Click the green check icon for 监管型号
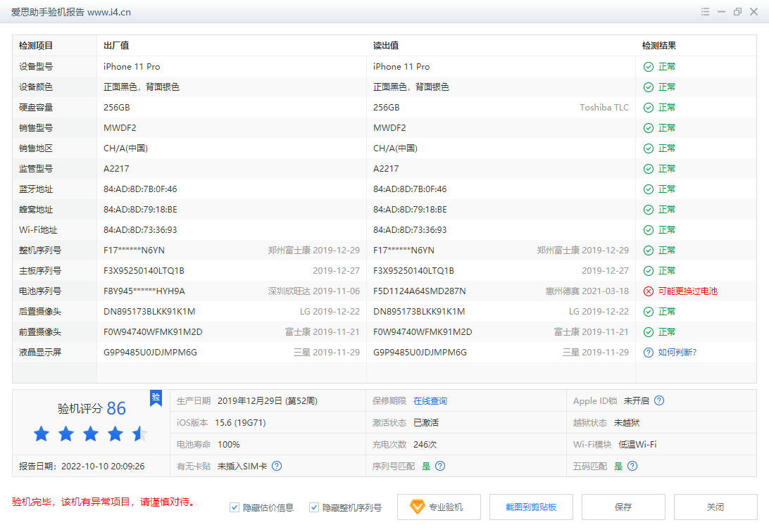The image size is (769, 532). (649, 169)
